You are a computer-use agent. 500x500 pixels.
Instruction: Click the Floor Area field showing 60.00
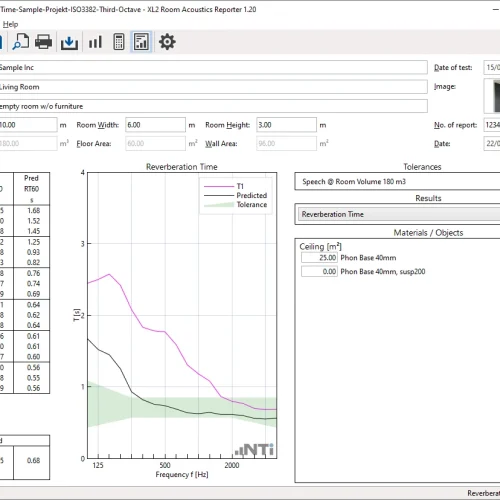tap(155, 144)
